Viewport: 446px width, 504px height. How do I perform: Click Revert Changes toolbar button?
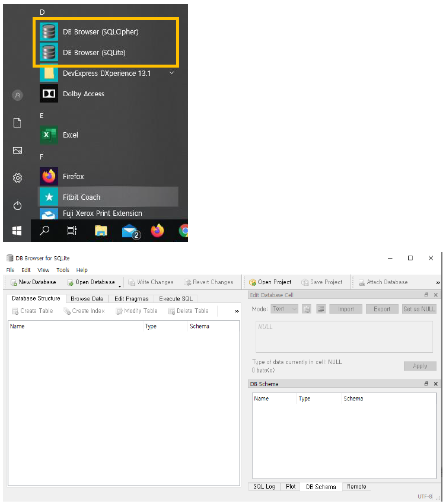(209, 282)
